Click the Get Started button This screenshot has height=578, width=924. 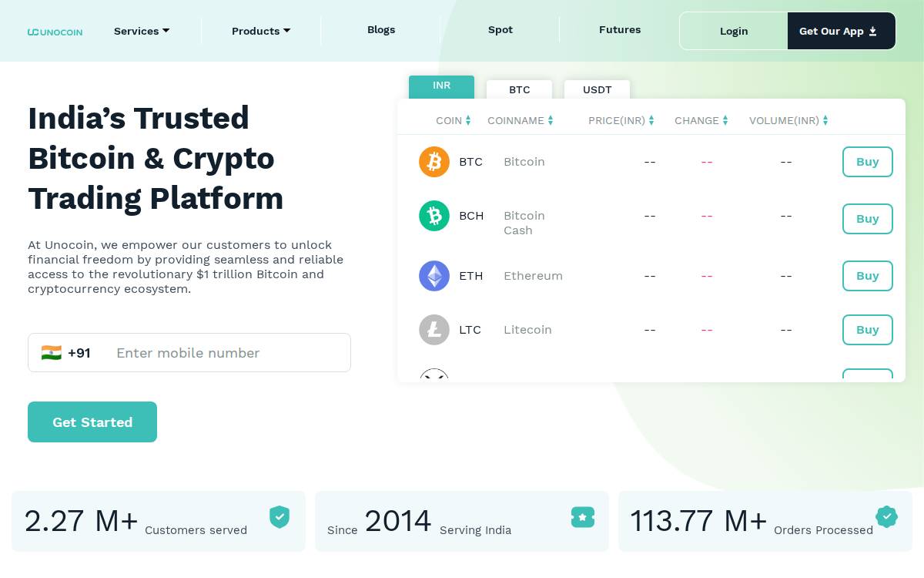[x=92, y=422]
